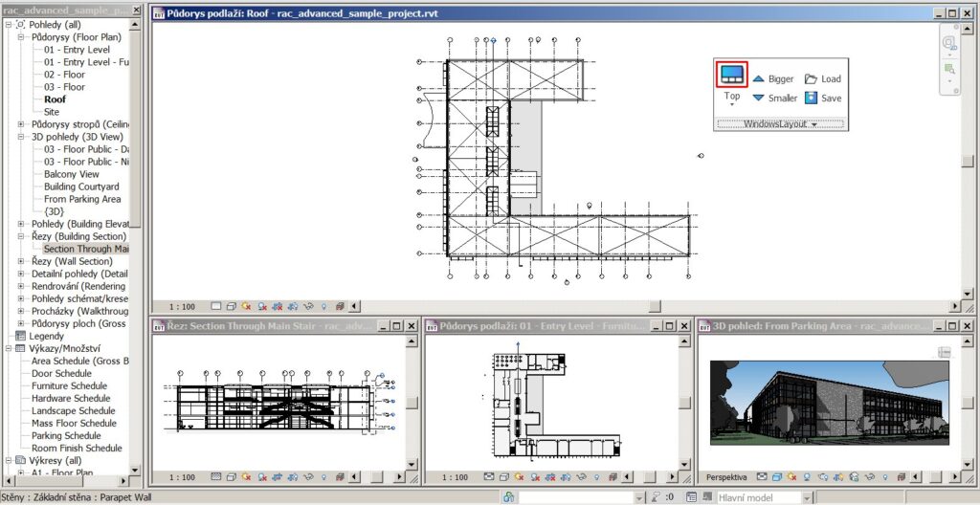
Task: Load a saved windows layout
Action: [x=822, y=78]
